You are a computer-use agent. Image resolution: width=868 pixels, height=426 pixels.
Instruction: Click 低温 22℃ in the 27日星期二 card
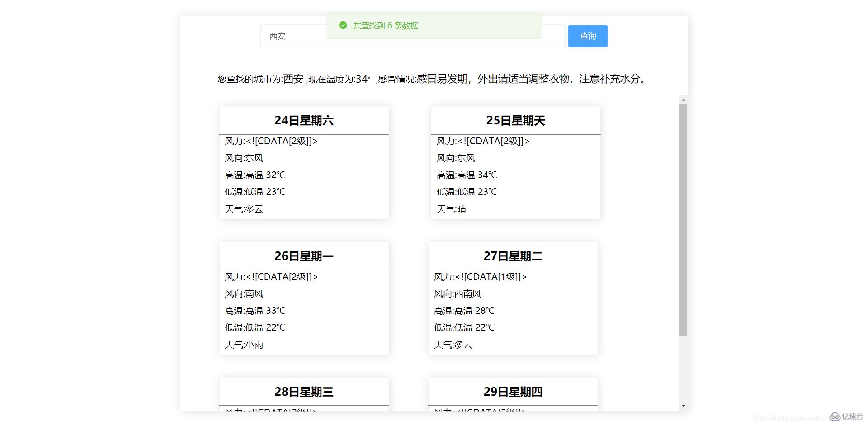[464, 327]
